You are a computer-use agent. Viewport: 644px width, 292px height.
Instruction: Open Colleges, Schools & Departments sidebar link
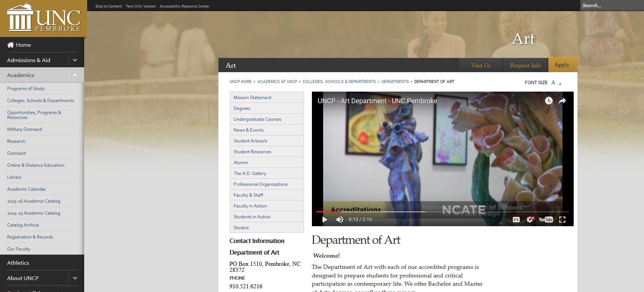point(40,101)
